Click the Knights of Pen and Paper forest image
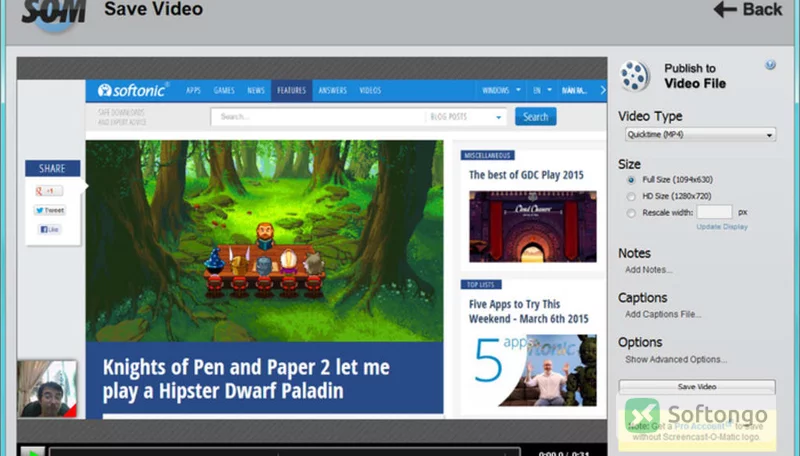The height and width of the screenshot is (456, 800). point(264,241)
